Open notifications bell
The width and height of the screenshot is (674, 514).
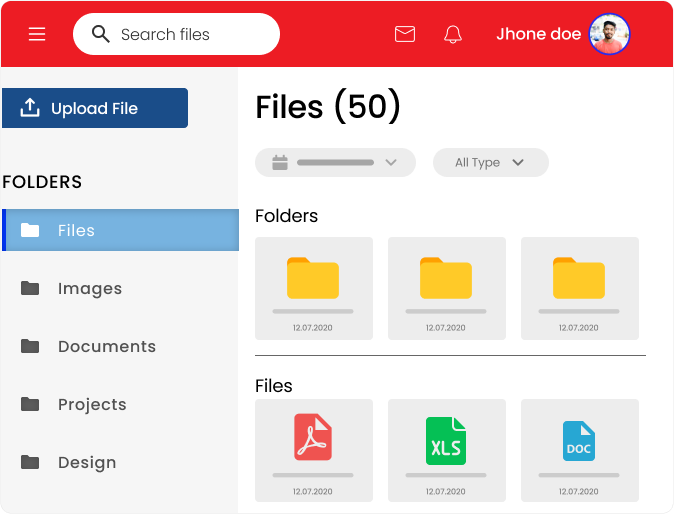tap(453, 34)
